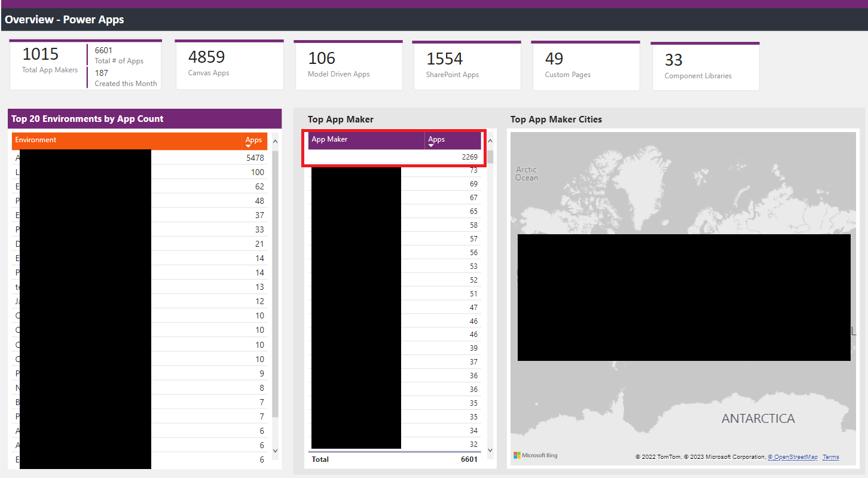Viewport: 868px width, 478px height.
Task: Select the 49 Custom Pages card
Action: [585, 63]
